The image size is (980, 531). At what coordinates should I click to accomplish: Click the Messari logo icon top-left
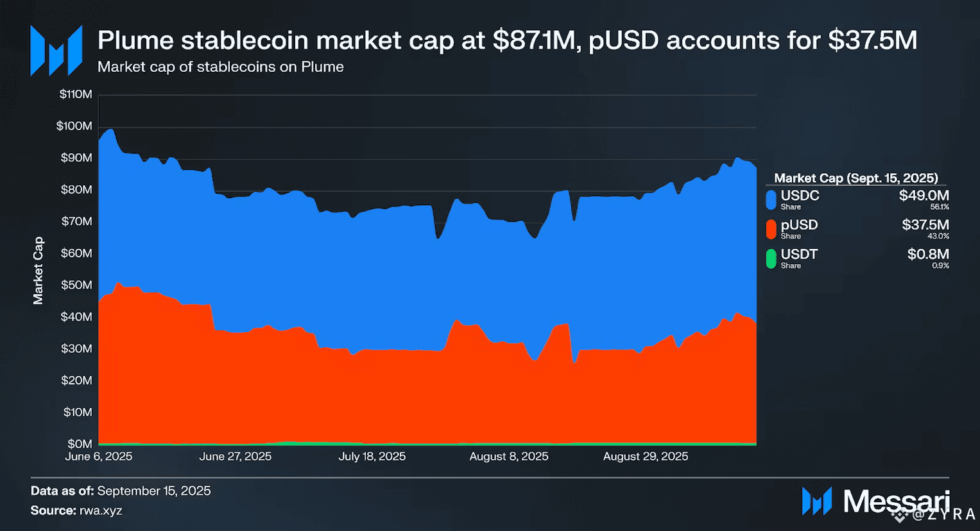(56, 51)
